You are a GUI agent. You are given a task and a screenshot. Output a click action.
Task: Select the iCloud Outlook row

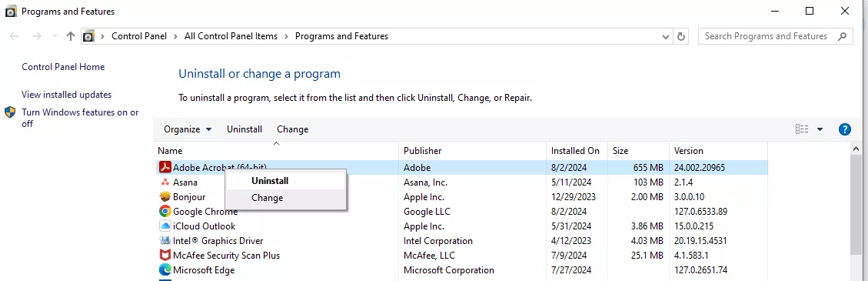pyautogui.click(x=461, y=226)
